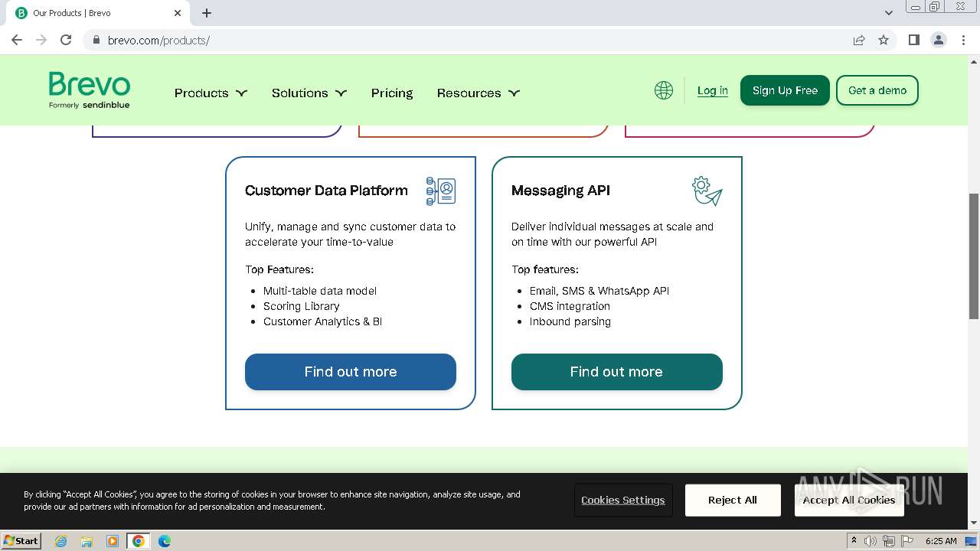Launch Internet Explorer from taskbar
Image resolution: width=980 pixels, height=551 pixels.
click(61, 541)
